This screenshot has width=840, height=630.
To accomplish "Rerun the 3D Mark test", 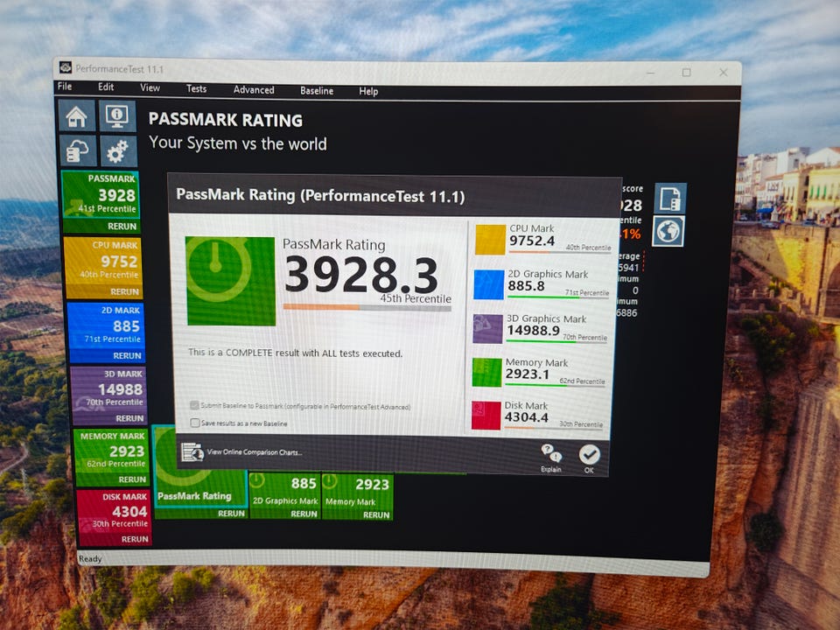I will point(129,418).
